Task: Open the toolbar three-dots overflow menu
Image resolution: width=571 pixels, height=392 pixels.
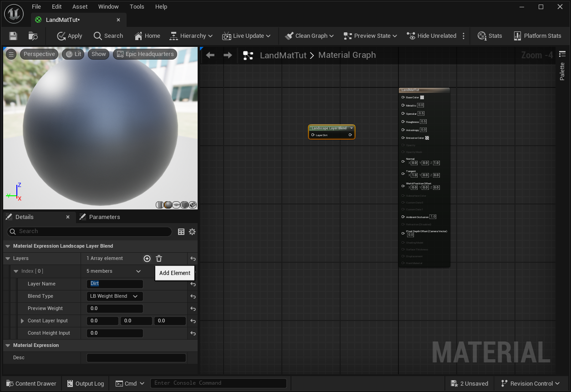Action: pos(464,36)
